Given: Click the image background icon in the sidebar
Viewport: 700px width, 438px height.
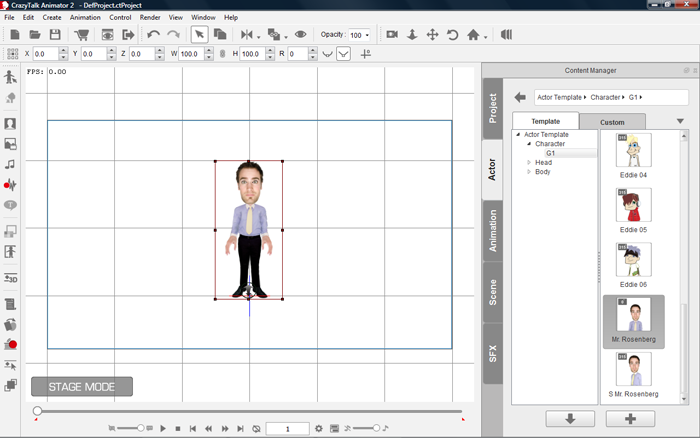Looking at the screenshot, I should (x=10, y=144).
